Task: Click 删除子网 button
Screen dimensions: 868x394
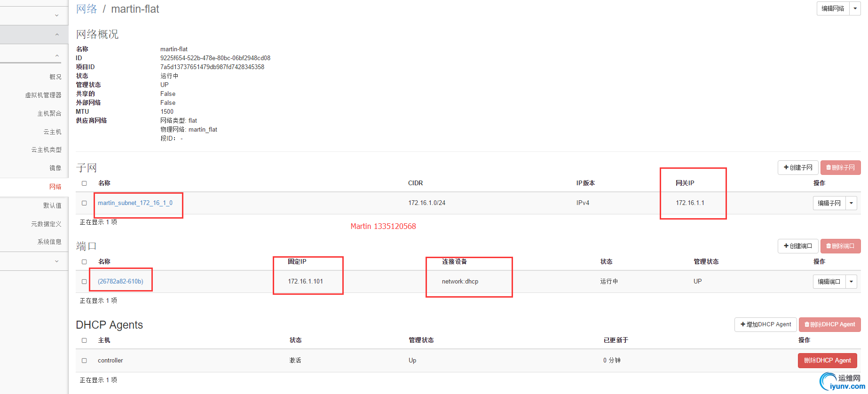Action: pyautogui.click(x=840, y=167)
